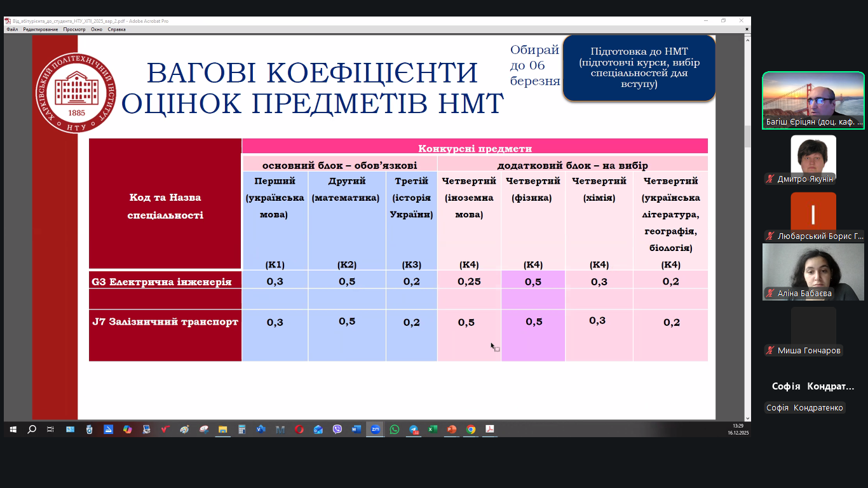Click the Acrobat PDF icon in title bar
868x488 pixels.
click(x=8, y=21)
